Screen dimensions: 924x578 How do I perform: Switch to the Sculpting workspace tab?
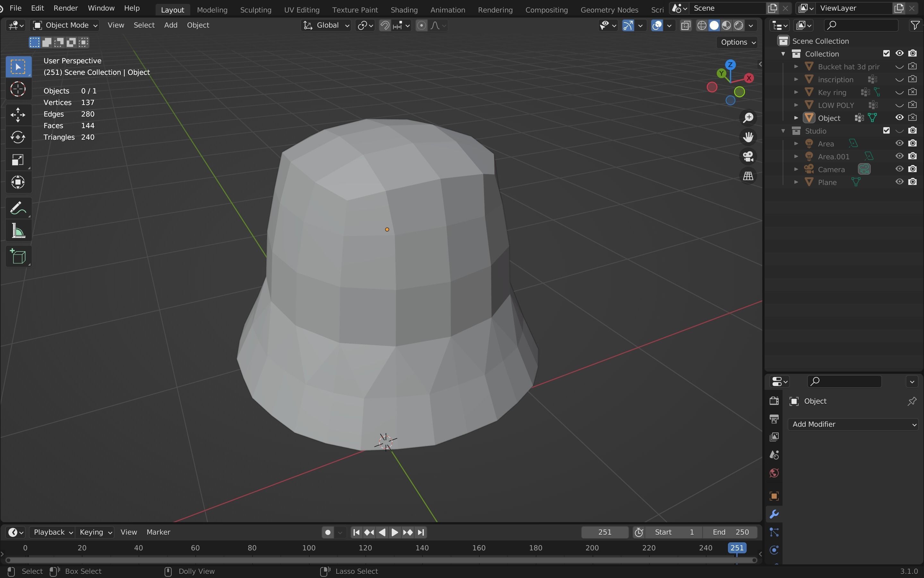pos(255,10)
